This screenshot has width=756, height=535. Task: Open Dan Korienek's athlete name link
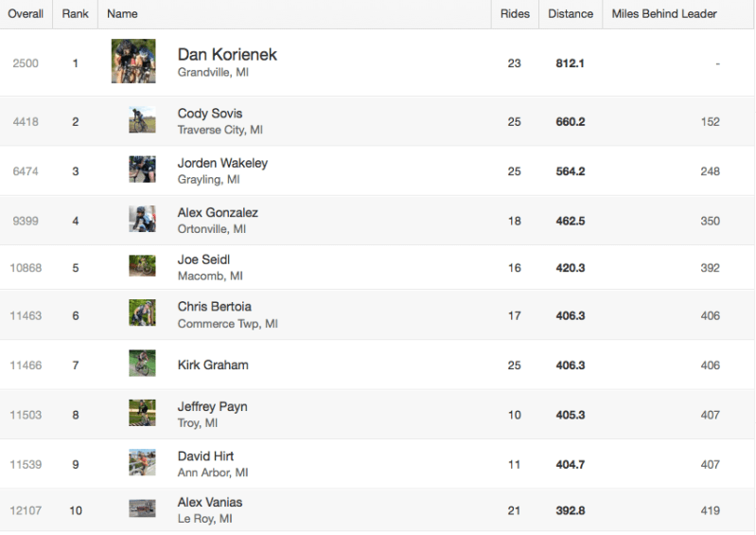[227, 54]
